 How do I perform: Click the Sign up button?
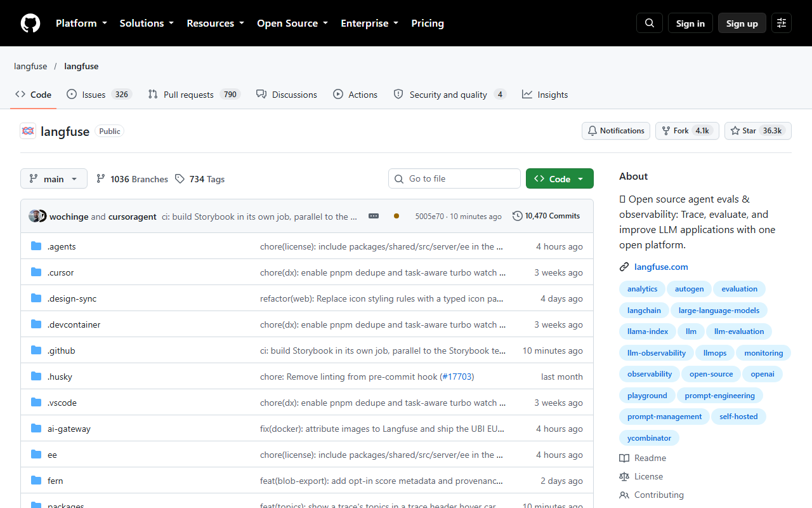point(742,23)
